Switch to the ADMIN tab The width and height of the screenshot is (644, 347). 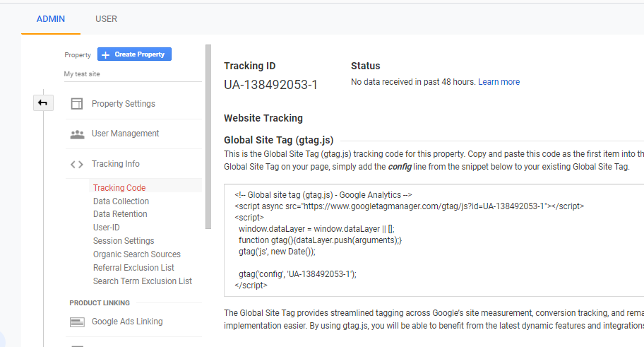(51, 19)
